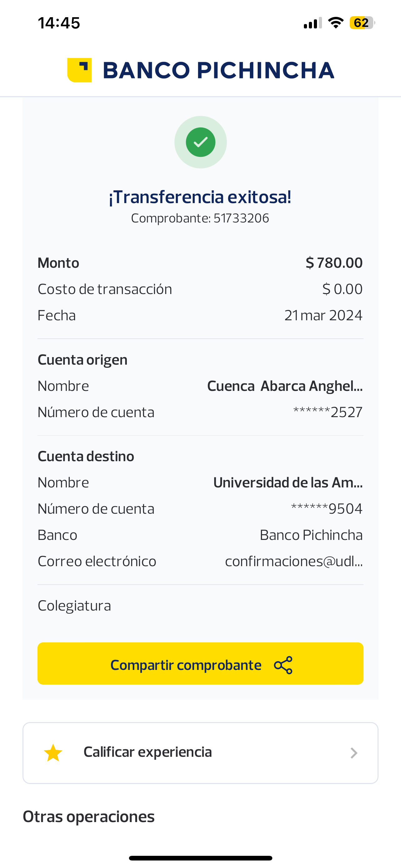Tap the cellular signal bars icon
The width and height of the screenshot is (401, 868).
coord(312,23)
